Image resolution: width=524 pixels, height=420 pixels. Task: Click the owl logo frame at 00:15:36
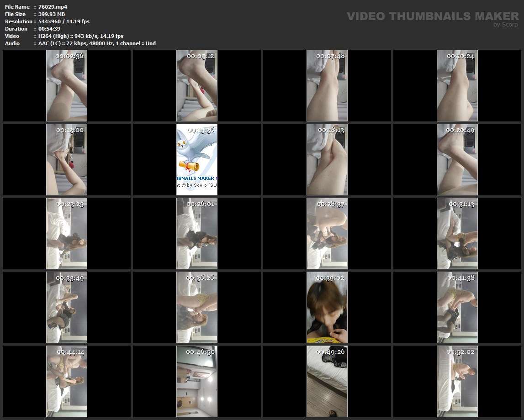click(x=197, y=159)
